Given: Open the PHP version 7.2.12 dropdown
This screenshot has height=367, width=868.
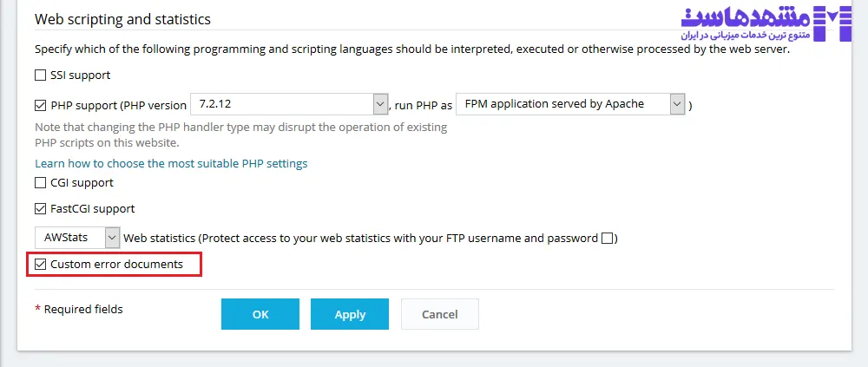Looking at the screenshot, I should (x=288, y=105).
